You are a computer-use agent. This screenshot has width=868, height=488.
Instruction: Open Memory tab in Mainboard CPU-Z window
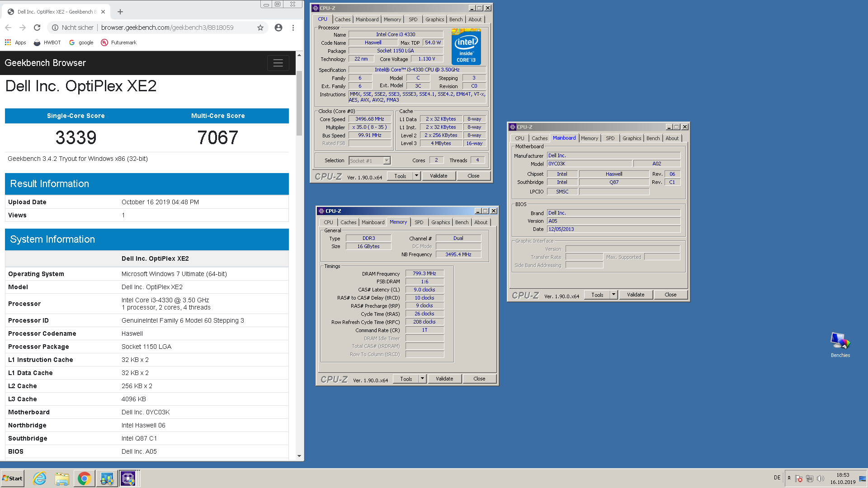pyautogui.click(x=590, y=138)
